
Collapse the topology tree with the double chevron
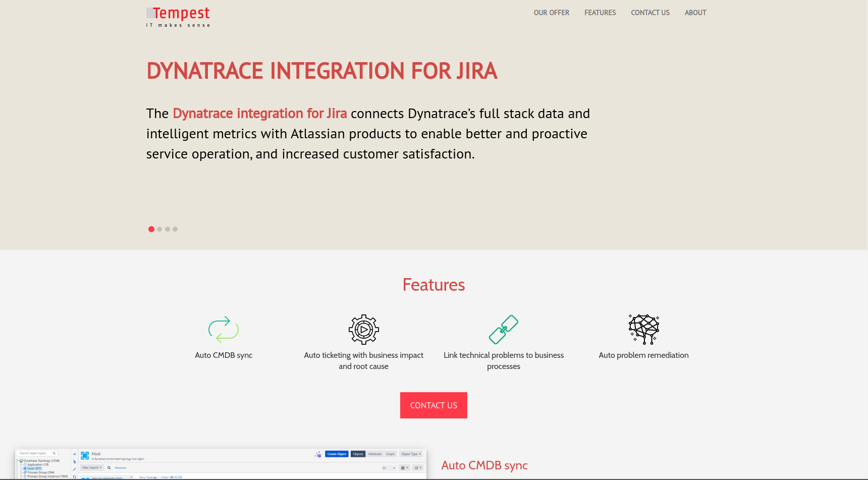pyautogui.click(x=74, y=454)
